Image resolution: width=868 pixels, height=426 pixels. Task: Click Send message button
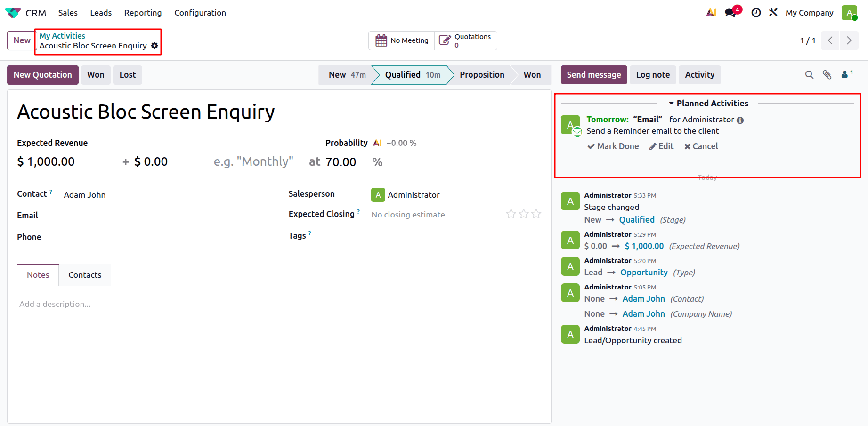594,75
